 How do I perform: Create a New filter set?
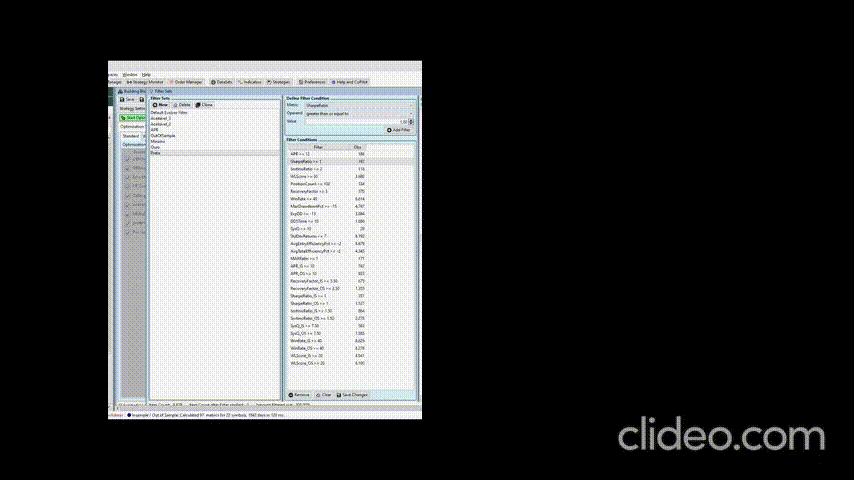[x=160, y=105]
